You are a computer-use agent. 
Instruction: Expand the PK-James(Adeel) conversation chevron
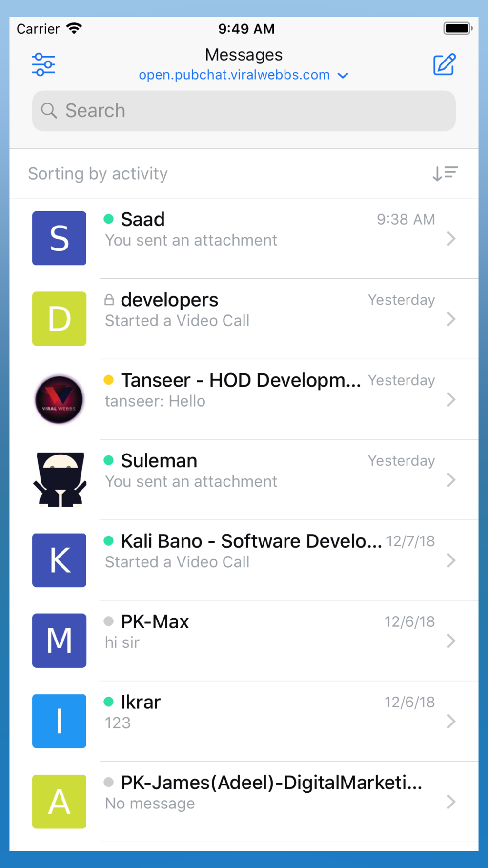451,802
